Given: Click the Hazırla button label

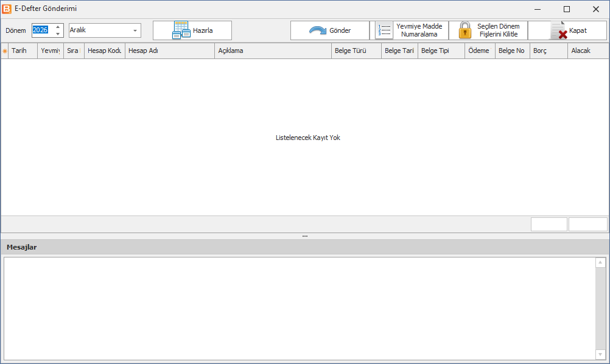Looking at the screenshot, I should tap(203, 30).
